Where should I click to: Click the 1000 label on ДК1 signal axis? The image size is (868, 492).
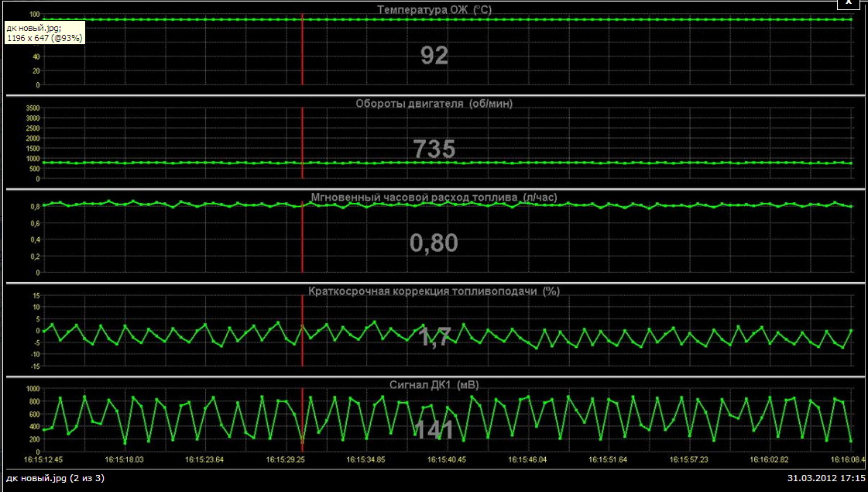click(x=33, y=388)
